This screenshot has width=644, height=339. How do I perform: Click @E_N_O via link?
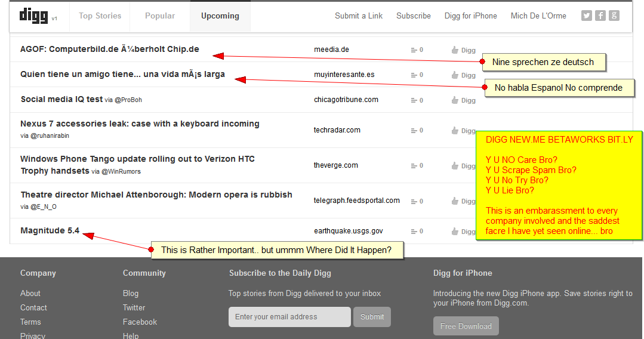tap(44, 207)
